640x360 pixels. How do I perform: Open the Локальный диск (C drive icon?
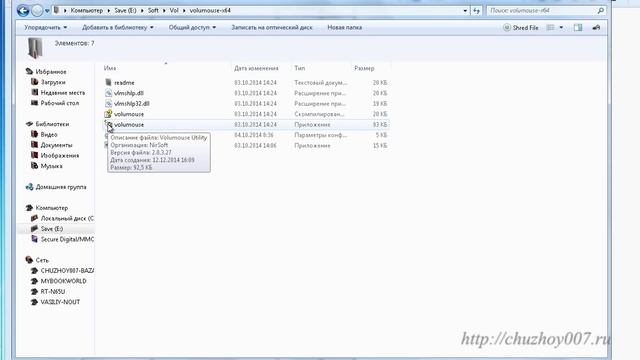click(x=35, y=218)
